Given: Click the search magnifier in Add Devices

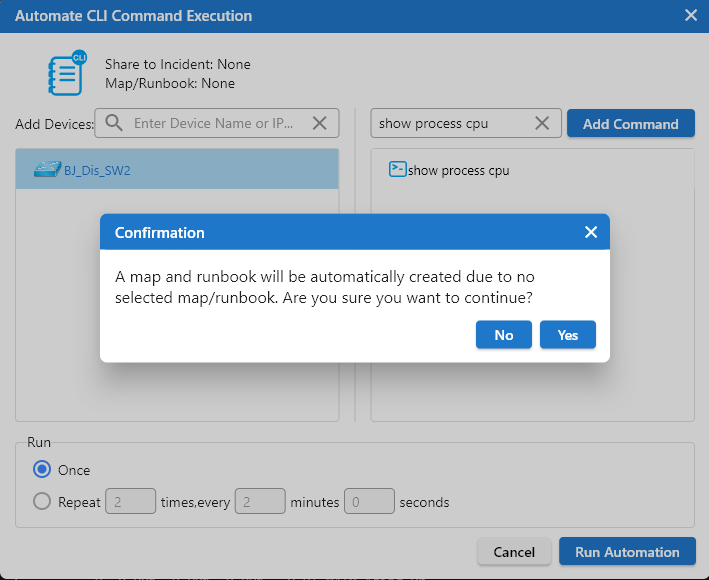Looking at the screenshot, I should point(114,123).
